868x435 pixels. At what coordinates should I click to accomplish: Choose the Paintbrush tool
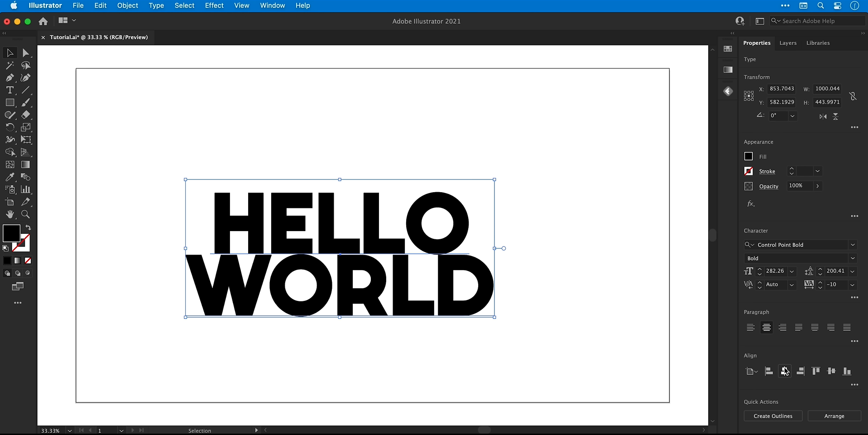[26, 103]
